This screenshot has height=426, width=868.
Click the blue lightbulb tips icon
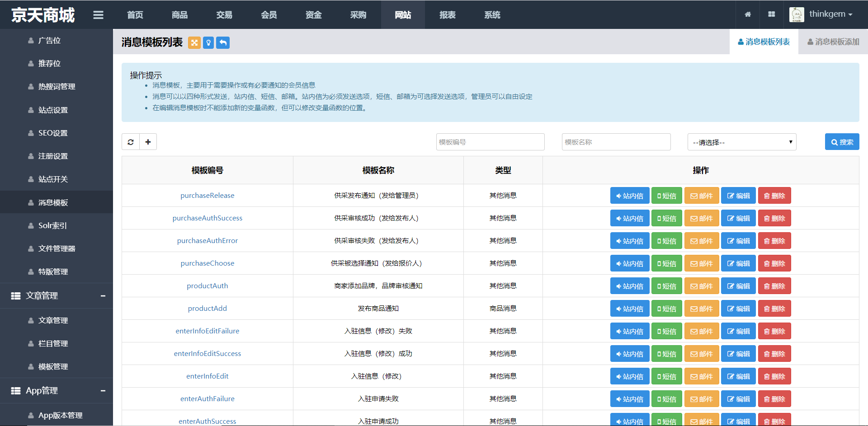208,42
